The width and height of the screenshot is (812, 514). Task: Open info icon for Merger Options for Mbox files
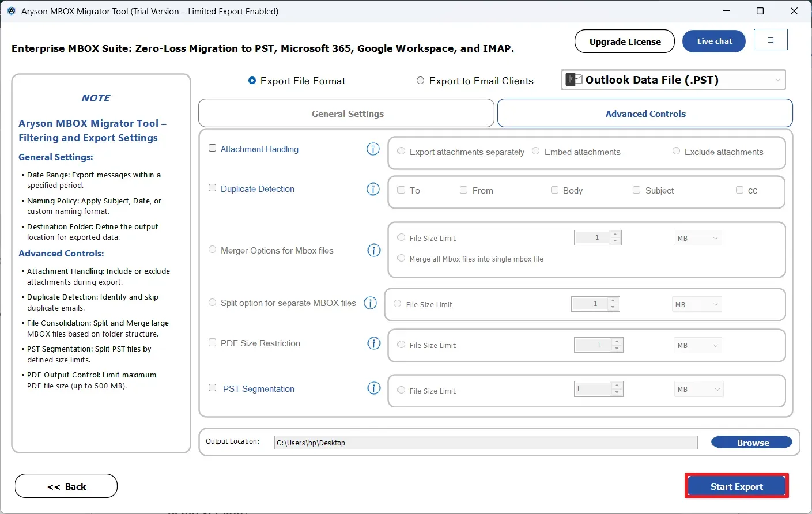point(374,250)
